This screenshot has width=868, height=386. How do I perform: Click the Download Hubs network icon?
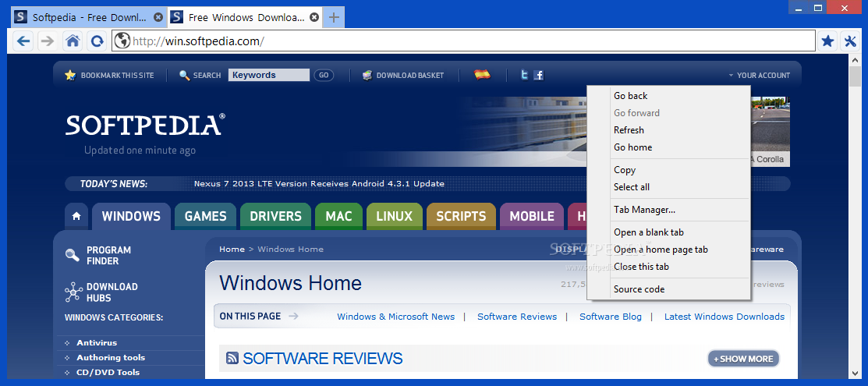coord(73,292)
